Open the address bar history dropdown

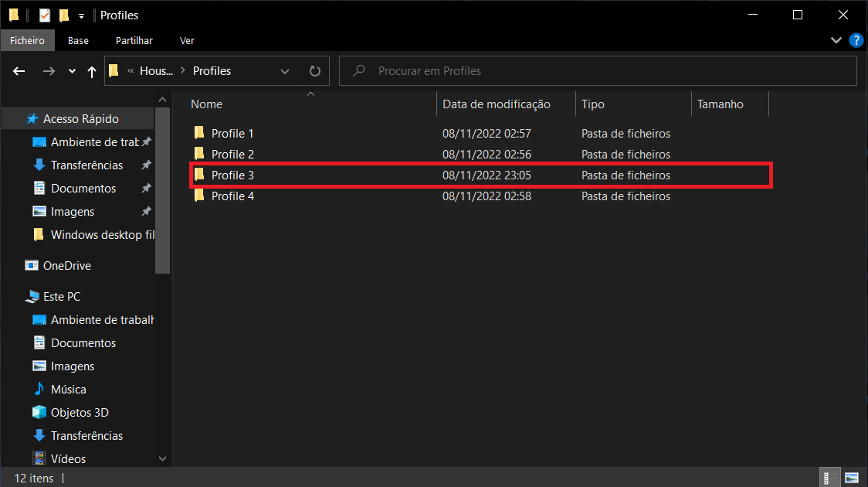285,71
